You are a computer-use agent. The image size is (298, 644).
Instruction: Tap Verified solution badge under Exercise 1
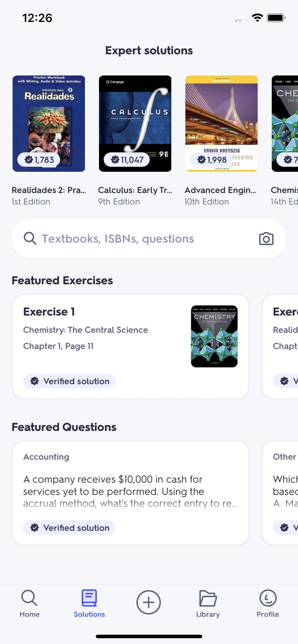tap(69, 381)
